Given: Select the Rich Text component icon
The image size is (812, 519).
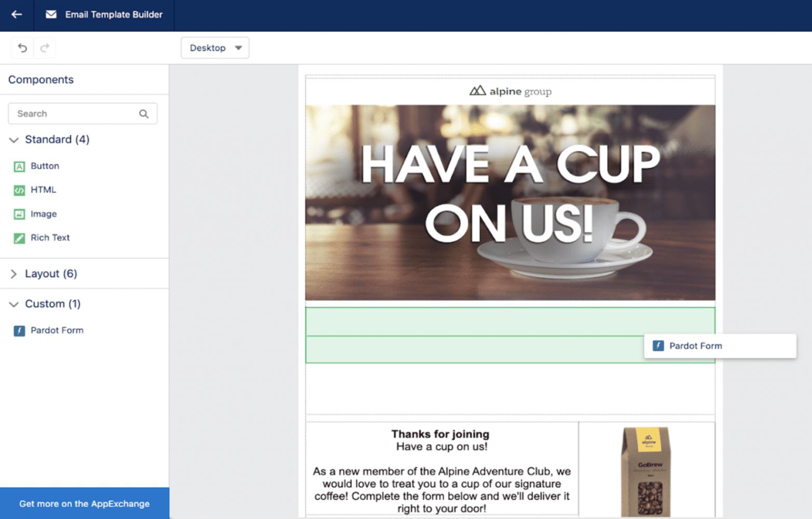Looking at the screenshot, I should (x=19, y=238).
